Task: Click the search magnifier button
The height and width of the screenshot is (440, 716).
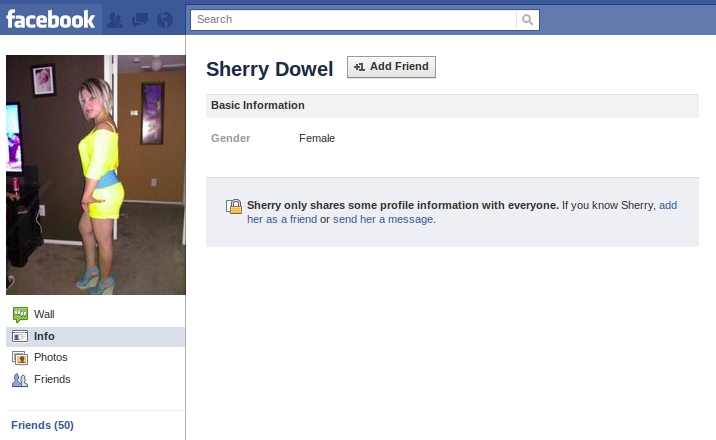Action: [x=527, y=20]
